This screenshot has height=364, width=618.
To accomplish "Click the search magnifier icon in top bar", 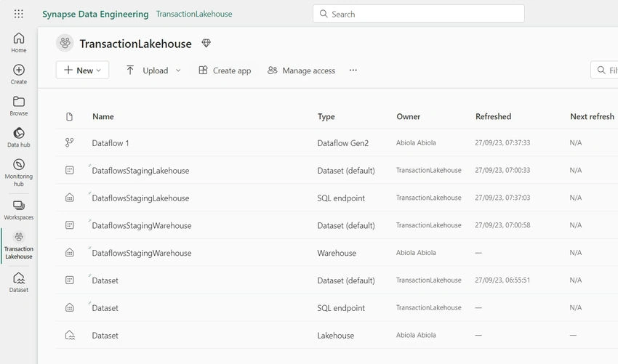I will click(x=324, y=14).
